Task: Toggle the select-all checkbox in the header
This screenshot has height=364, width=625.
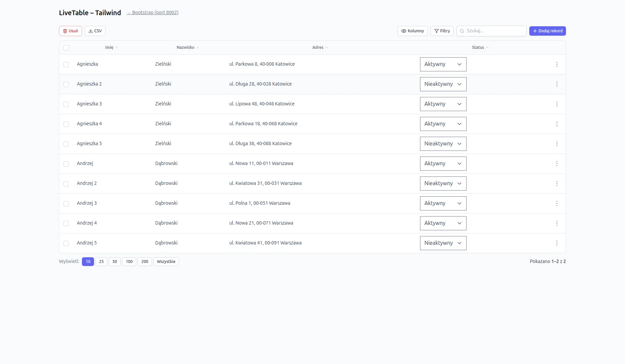Action: point(66,48)
